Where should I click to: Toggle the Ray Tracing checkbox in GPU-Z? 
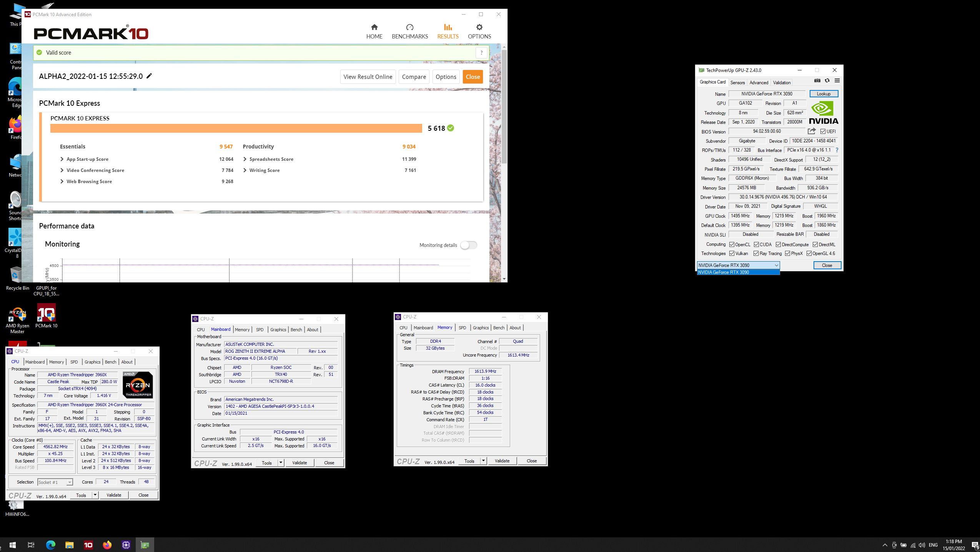tap(756, 253)
